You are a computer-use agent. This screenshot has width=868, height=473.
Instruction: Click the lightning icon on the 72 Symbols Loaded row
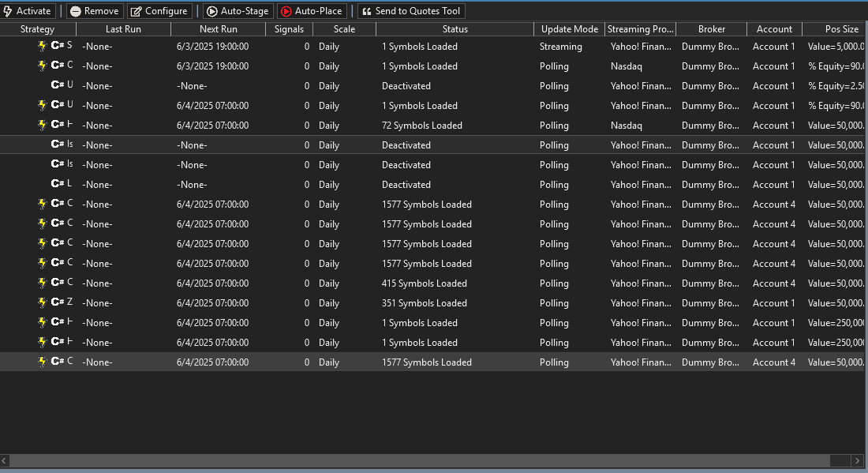43,125
